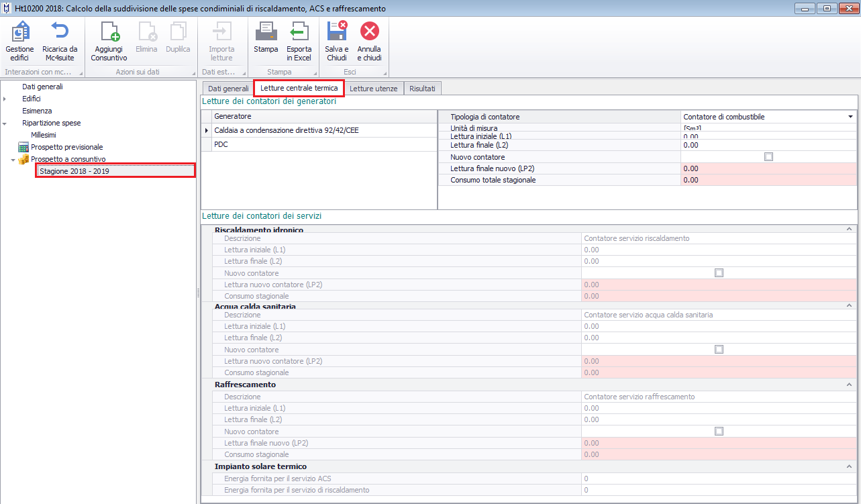The image size is (861, 504).
Task: Select Prospetto previsionale in the tree
Action: (x=66, y=147)
